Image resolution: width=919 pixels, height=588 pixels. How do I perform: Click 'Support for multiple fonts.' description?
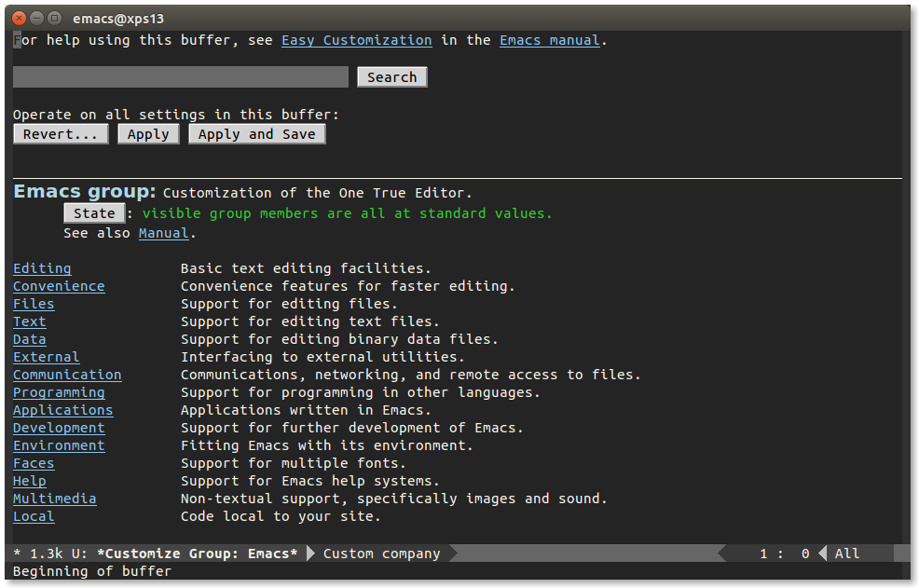pos(294,463)
